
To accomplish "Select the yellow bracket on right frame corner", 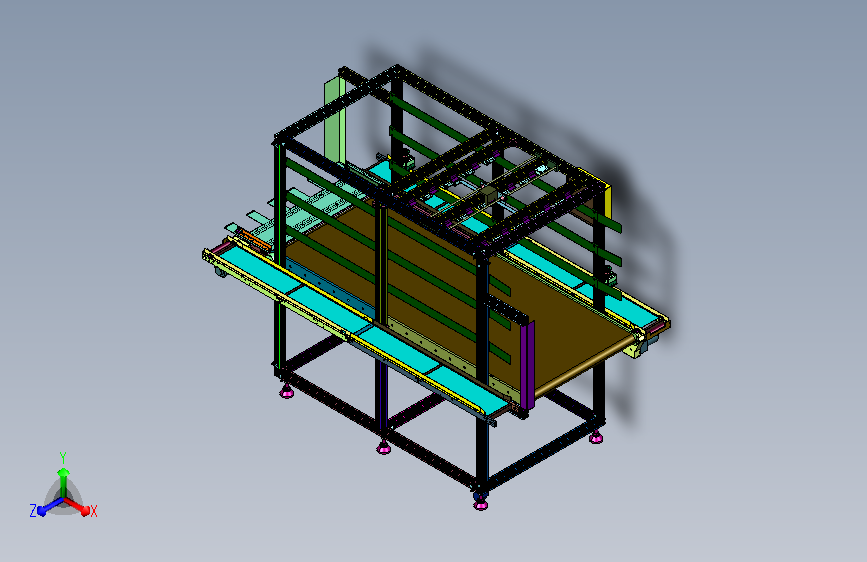I will point(607,204).
